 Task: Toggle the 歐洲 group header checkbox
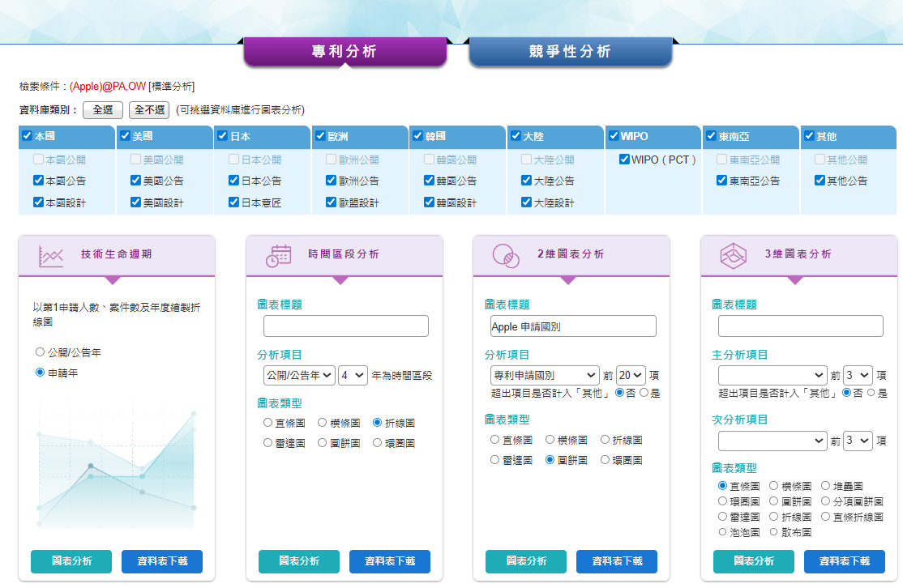click(321, 136)
